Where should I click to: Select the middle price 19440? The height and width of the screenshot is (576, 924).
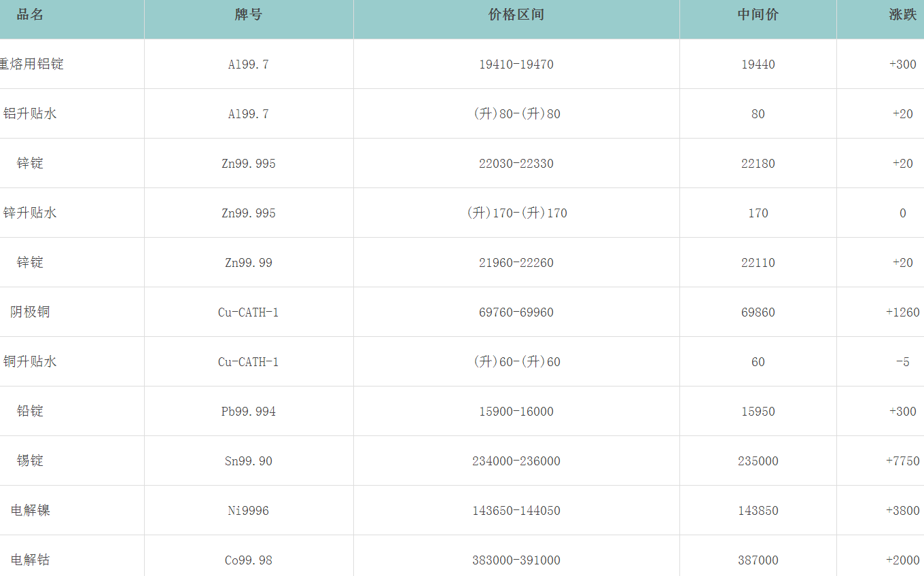pos(758,65)
